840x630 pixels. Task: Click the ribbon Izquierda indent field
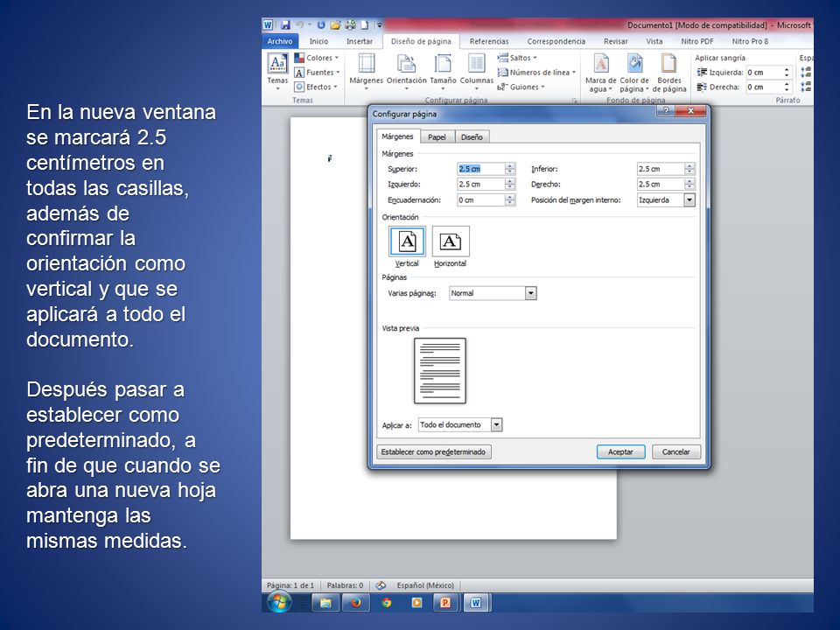point(765,73)
